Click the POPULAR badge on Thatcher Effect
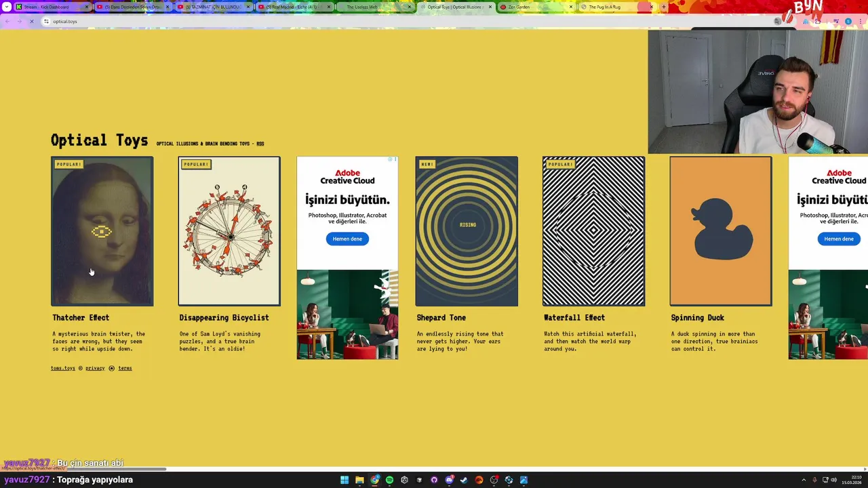This screenshot has height=488, width=868. (68, 164)
